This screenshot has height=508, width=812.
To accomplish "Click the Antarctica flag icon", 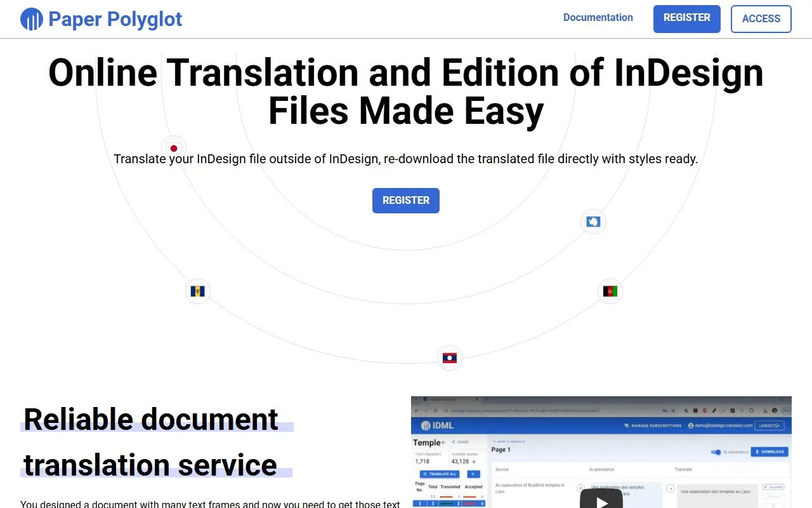I will (x=593, y=222).
